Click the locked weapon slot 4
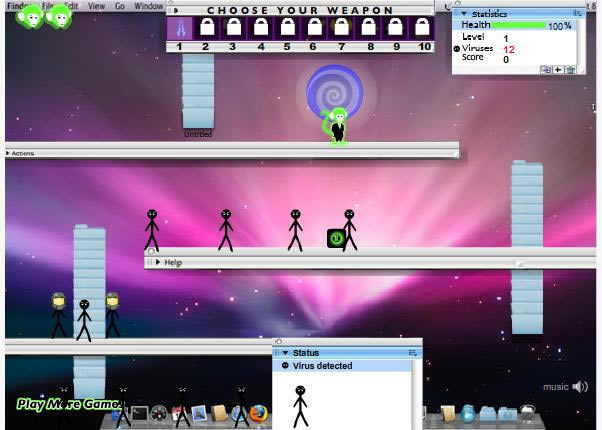 coord(261,28)
